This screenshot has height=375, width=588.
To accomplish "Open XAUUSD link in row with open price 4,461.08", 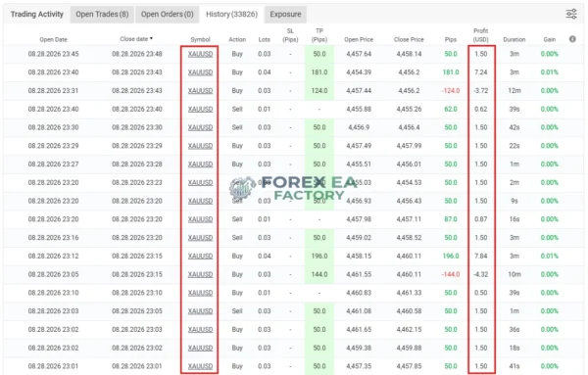I will (200, 311).
